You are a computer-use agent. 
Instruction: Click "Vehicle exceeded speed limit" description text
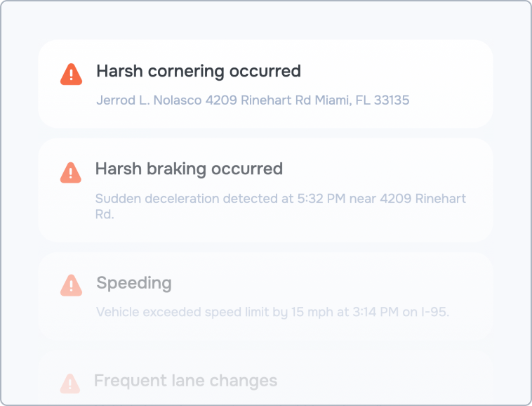[x=179, y=311]
